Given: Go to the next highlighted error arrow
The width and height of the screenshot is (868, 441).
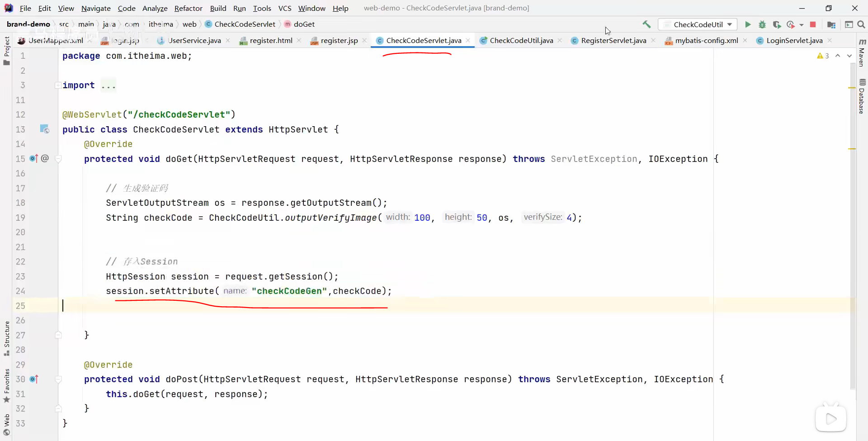Looking at the screenshot, I should point(849,56).
